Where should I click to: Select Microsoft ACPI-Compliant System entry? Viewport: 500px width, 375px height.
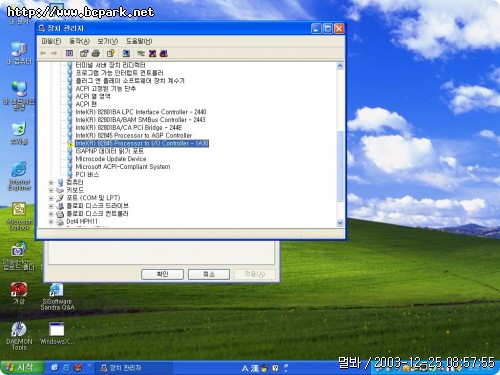tap(123, 167)
